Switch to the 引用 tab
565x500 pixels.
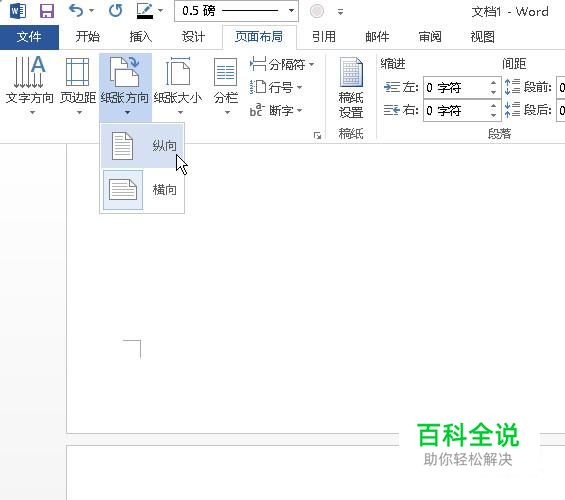point(324,37)
